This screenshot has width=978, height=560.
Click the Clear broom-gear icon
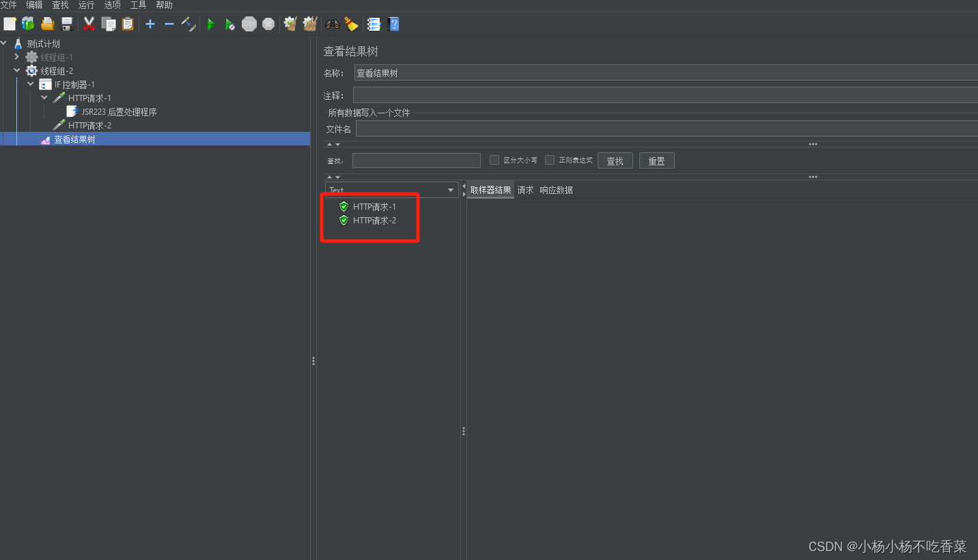(290, 24)
